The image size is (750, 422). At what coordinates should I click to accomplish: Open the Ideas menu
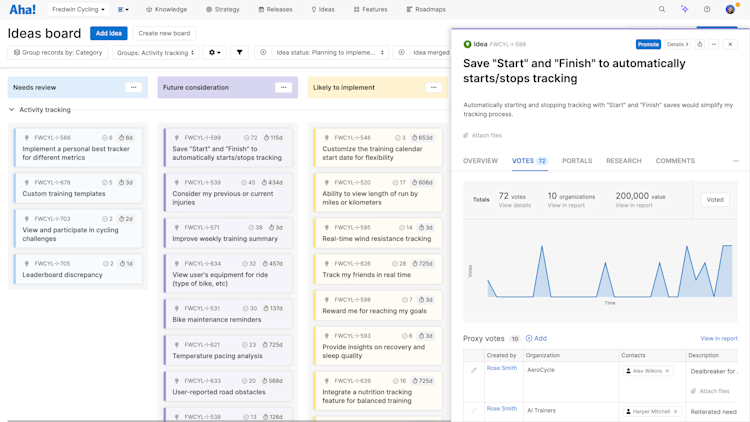click(323, 9)
